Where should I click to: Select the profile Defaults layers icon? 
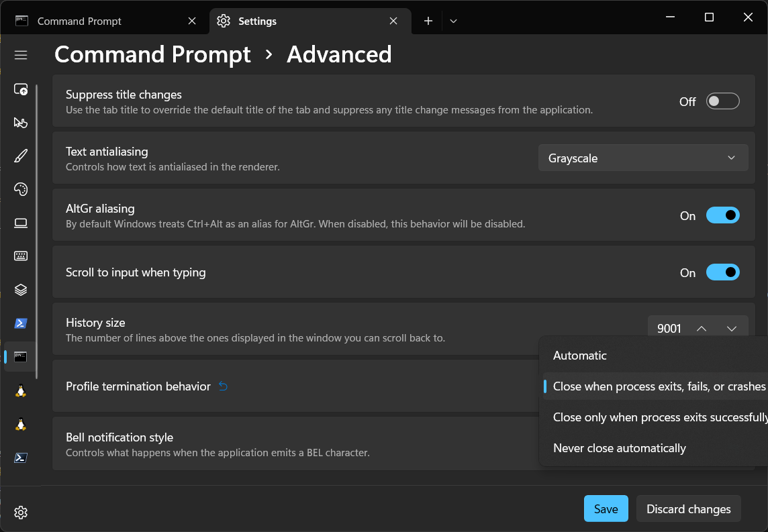(x=21, y=290)
